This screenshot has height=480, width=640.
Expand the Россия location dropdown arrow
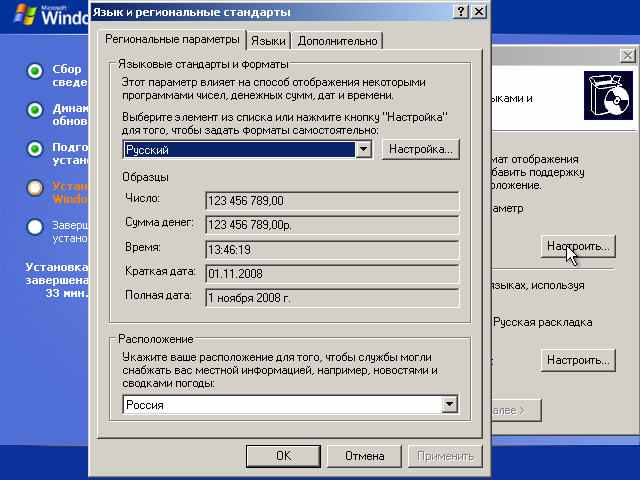pyautogui.click(x=449, y=404)
